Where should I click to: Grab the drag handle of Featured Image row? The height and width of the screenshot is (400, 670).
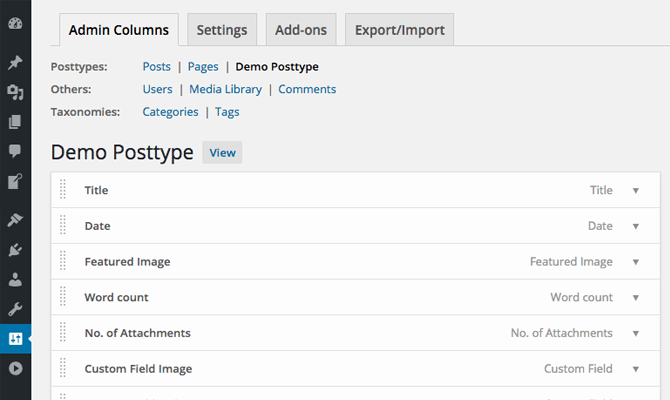[x=63, y=261]
